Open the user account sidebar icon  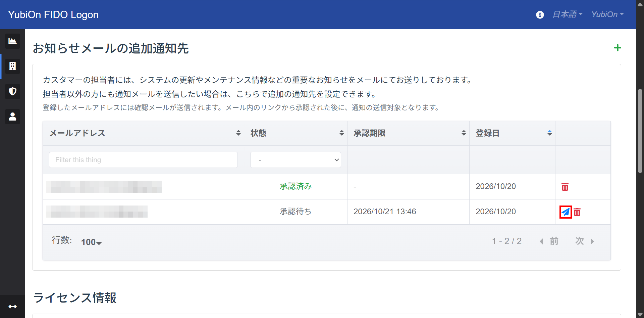click(x=12, y=117)
